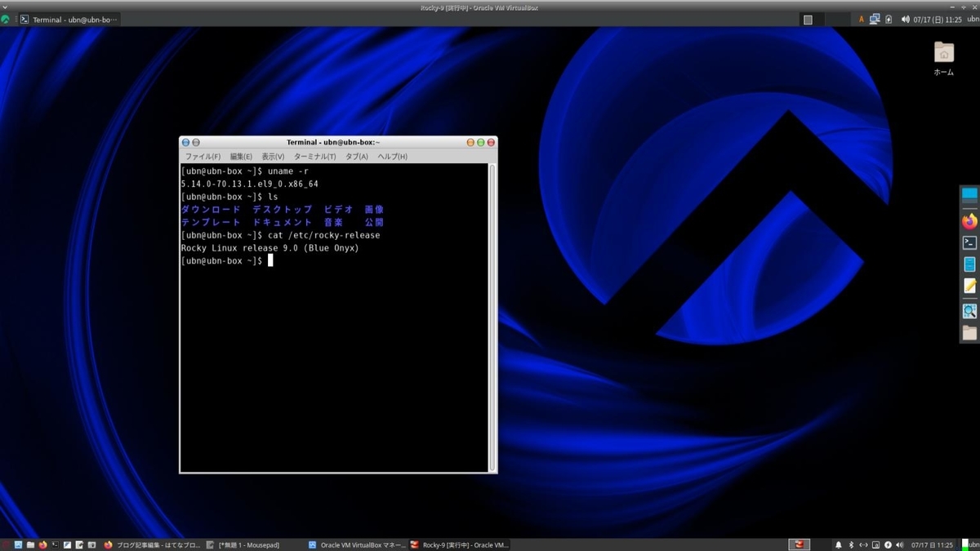This screenshot has width=980, height=551.
Task: Click the network connection icon in guest panel
Action: click(875, 19)
